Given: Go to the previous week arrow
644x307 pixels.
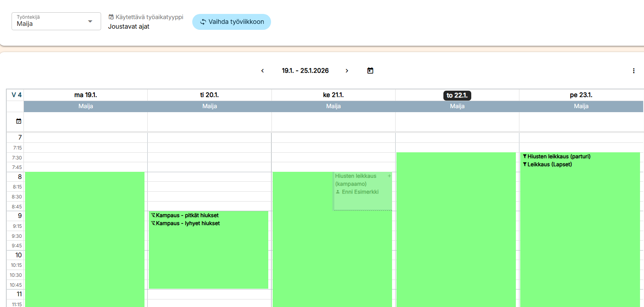Looking at the screenshot, I should click(x=262, y=71).
